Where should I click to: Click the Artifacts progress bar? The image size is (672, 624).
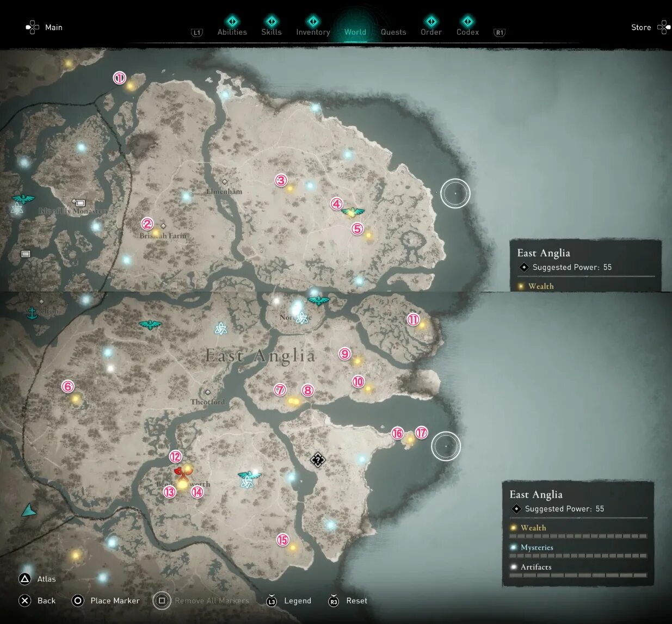pyautogui.click(x=578, y=575)
